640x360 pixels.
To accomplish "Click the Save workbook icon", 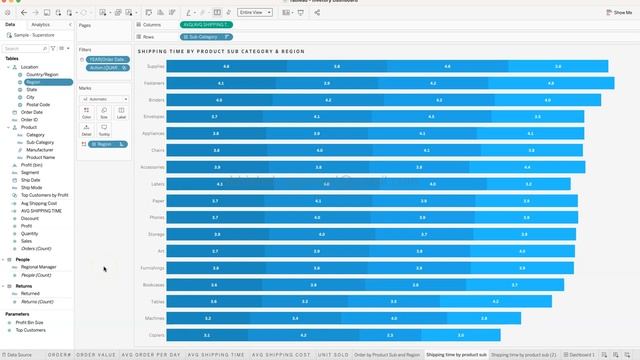I will click(x=47, y=13).
